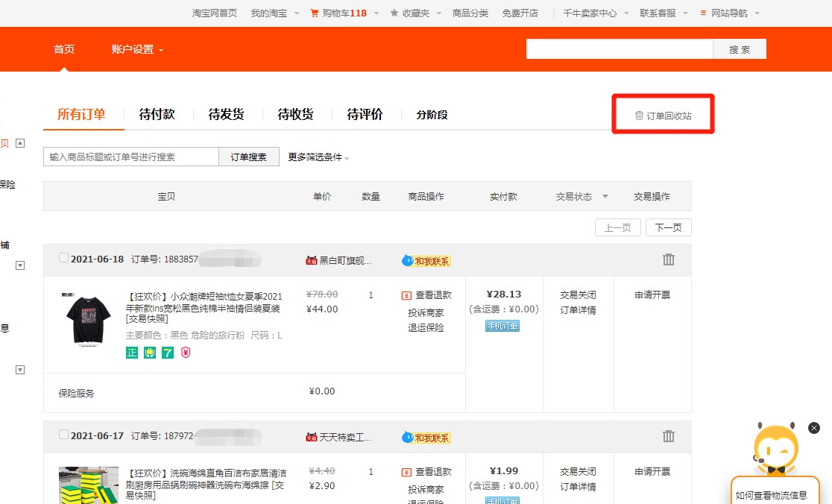Delete the 2021-06-18 order via trash icon
The height and width of the screenshot is (504, 832).
click(669, 259)
